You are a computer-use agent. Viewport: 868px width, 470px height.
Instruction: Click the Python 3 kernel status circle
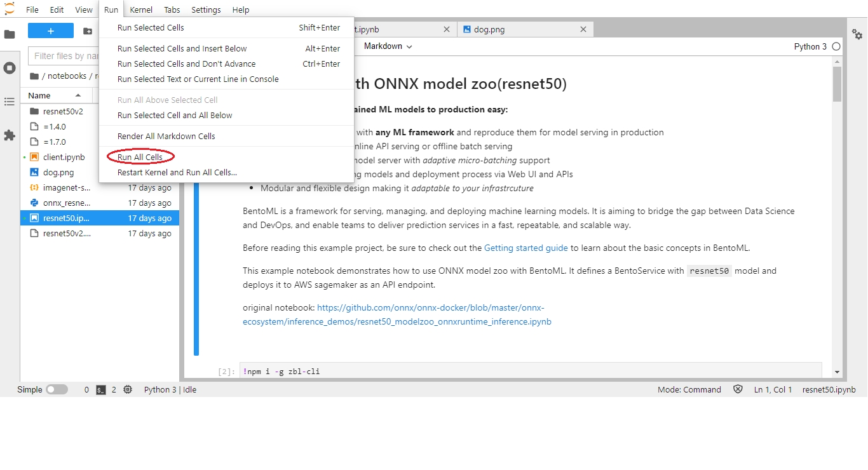click(836, 46)
